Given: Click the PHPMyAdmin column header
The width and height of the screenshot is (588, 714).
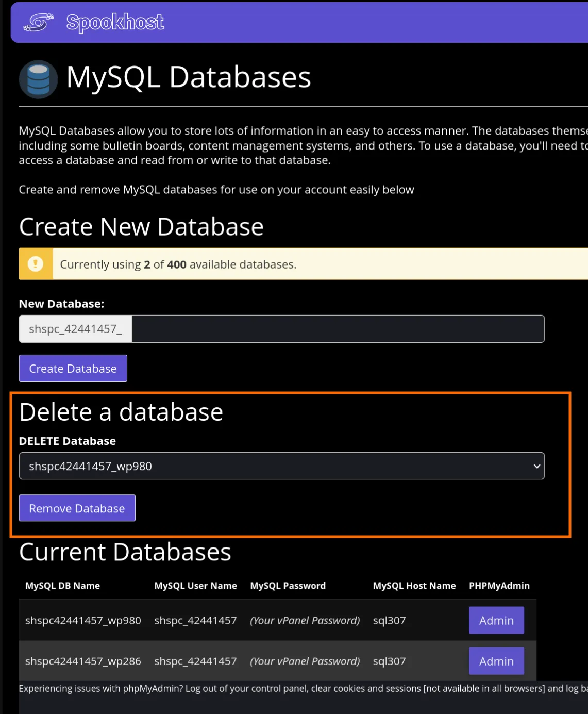Looking at the screenshot, I should (499, 586).
